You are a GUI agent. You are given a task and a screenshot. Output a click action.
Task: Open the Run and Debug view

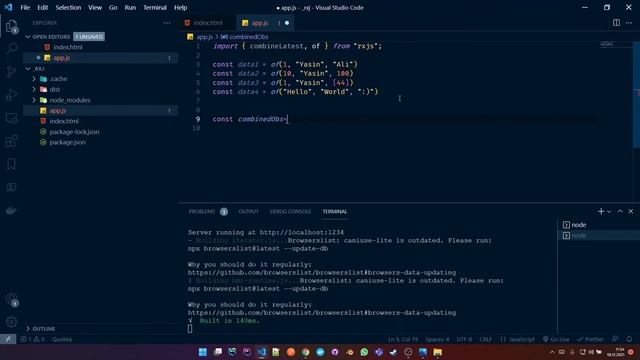tap(11, 95)
